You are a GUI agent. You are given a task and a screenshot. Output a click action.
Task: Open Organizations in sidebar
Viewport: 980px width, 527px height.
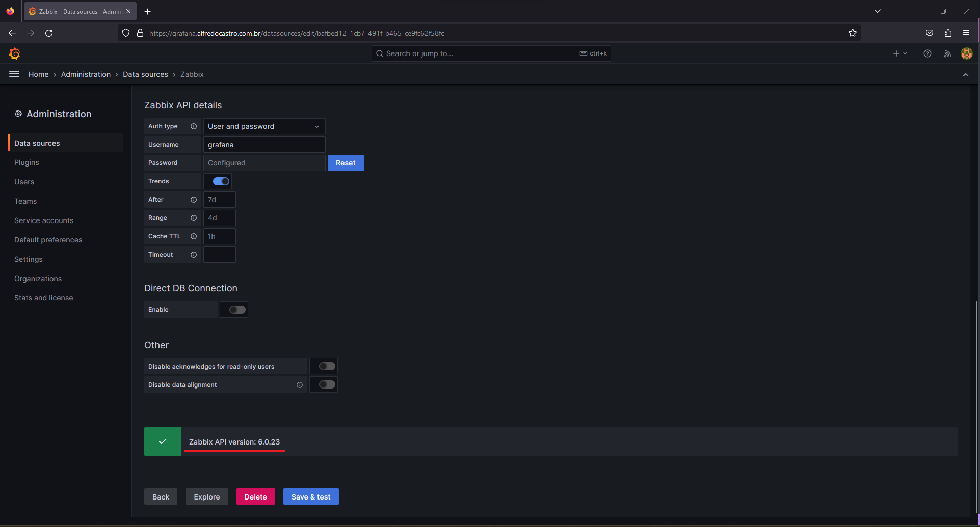(38, 279)
